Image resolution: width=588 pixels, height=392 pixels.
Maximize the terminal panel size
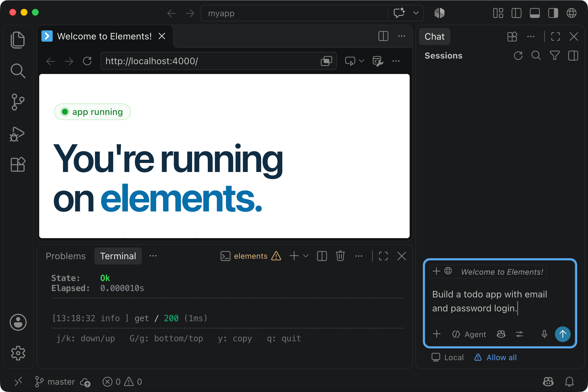point(383,256)
